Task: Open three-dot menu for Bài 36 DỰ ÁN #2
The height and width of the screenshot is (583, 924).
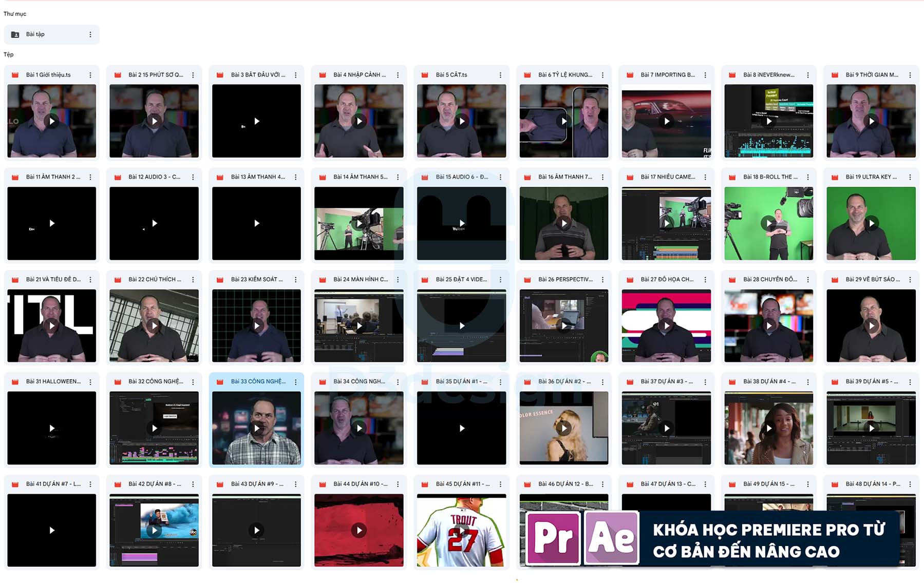Action: coord(603,382)
